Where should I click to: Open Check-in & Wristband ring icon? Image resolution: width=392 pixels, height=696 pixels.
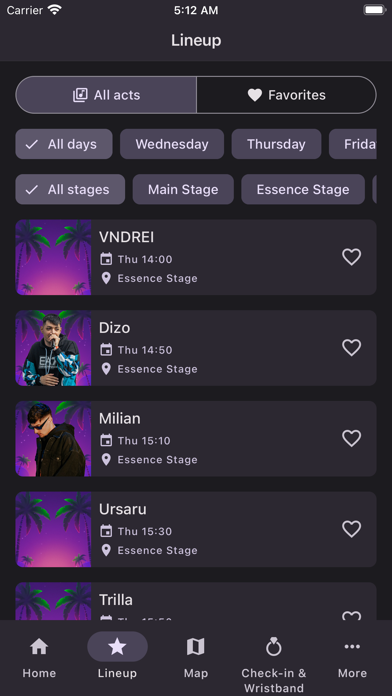coord(274,647)
